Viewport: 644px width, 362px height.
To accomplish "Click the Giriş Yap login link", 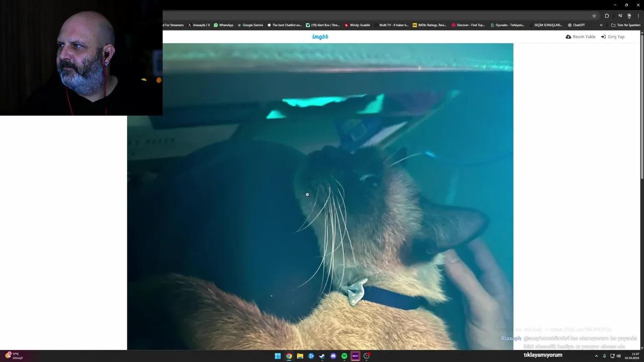I will 613,37.
